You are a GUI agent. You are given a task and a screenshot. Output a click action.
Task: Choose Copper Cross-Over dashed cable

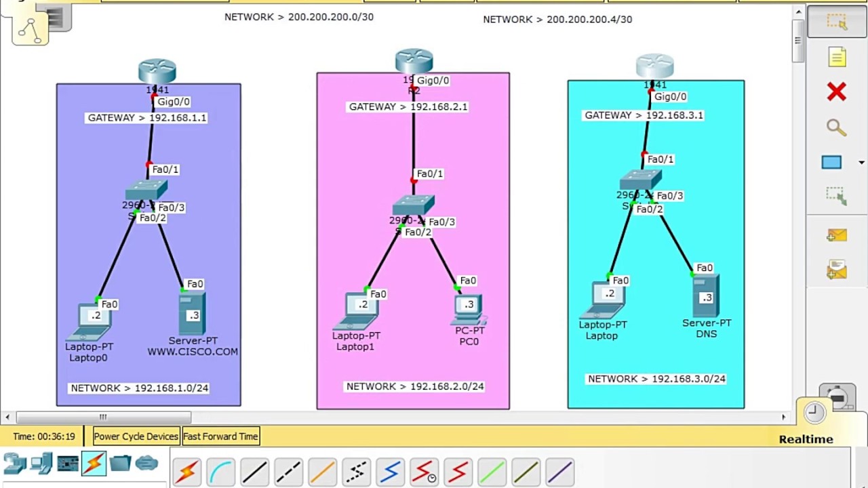(x=288, y=472)
